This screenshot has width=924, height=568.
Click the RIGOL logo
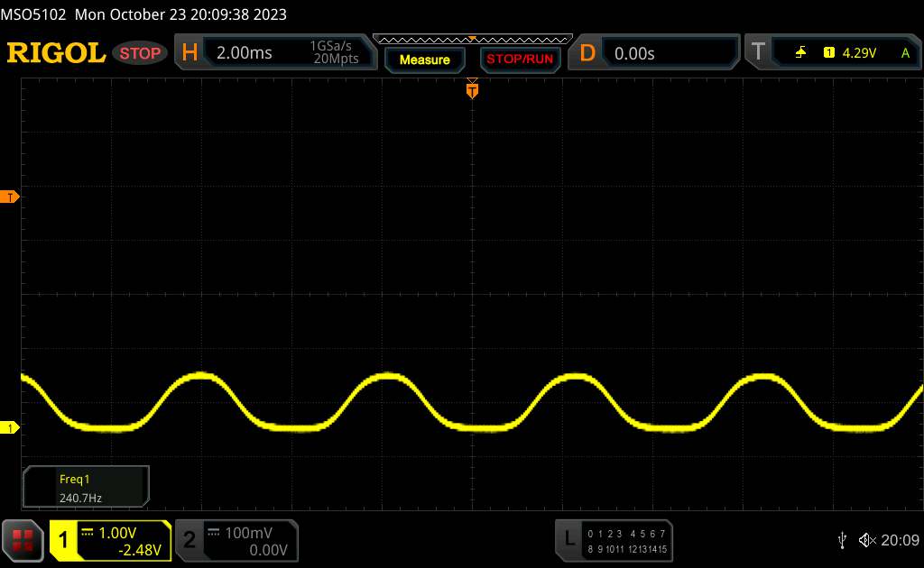click(56, 53)
